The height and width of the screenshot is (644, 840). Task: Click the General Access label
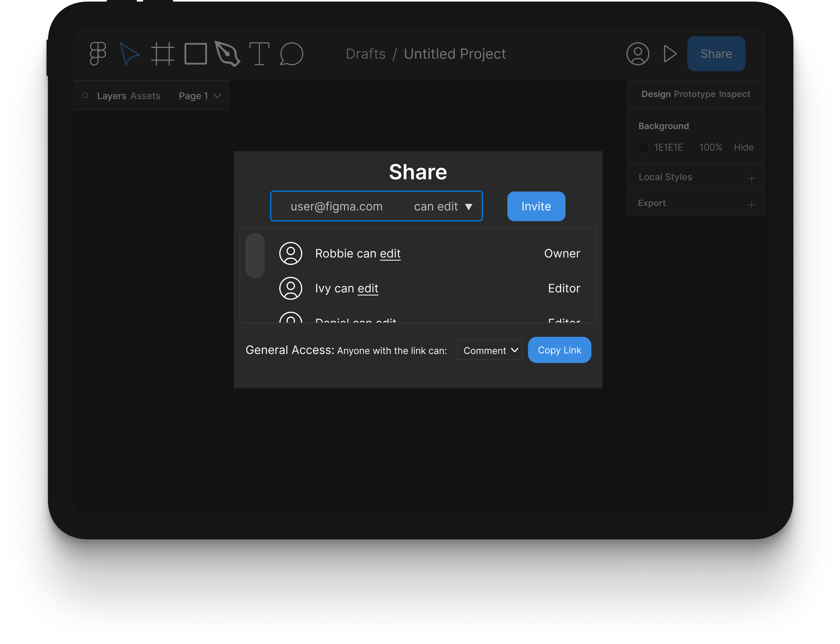pyautogui.click(x=290, y=350)
